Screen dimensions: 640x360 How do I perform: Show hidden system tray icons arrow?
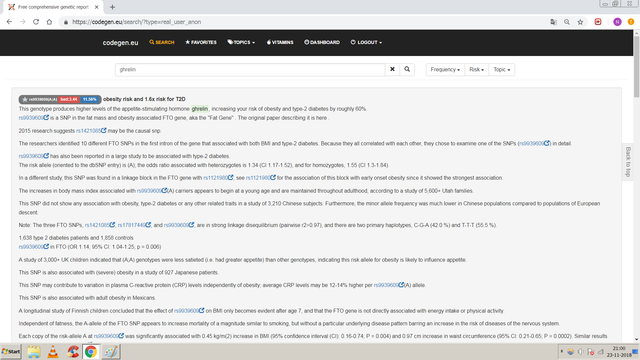pos(562,351)
